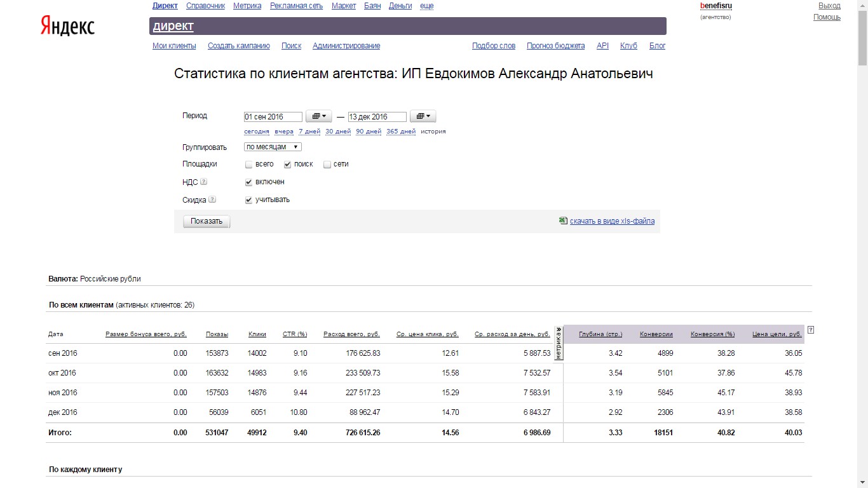This screenshot has height=488, width=868.
Task: Uncheck the поиск checkbox
Action: click(288, 165)
